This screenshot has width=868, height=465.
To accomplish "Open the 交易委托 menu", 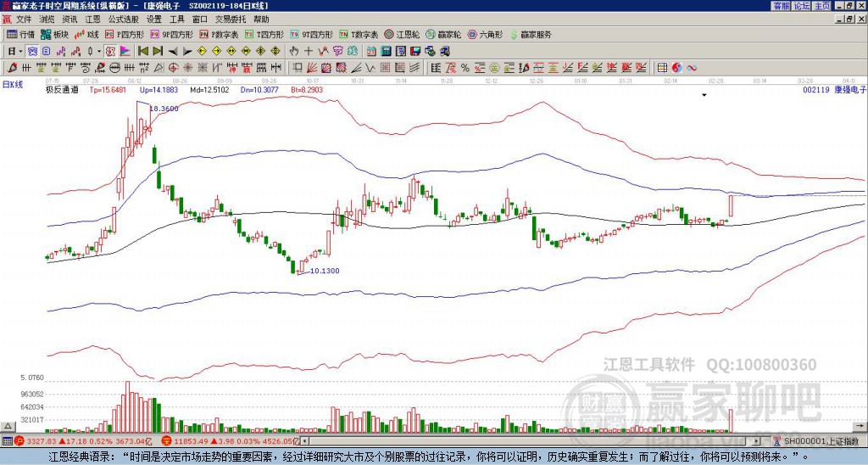I will pos(231,20).
